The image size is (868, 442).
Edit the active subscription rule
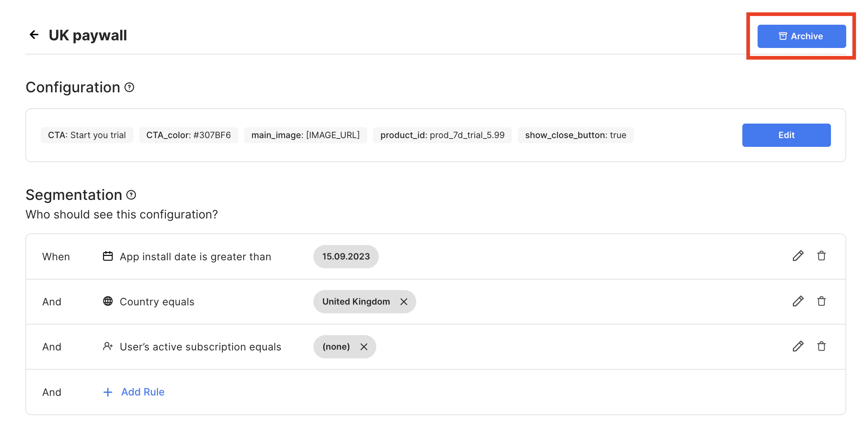pyautogui.click(x=798, y=346)
